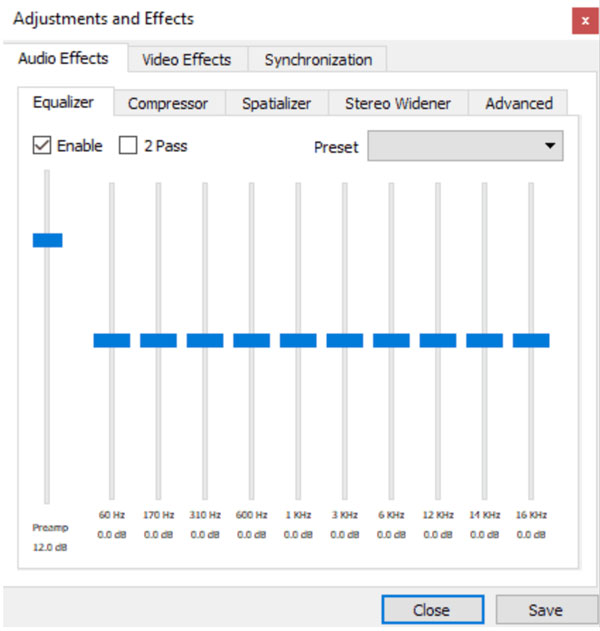The height and width of the screenshot is (631, 600).
Task: Open the Video Effects tab
Action: tap(187, 60)
